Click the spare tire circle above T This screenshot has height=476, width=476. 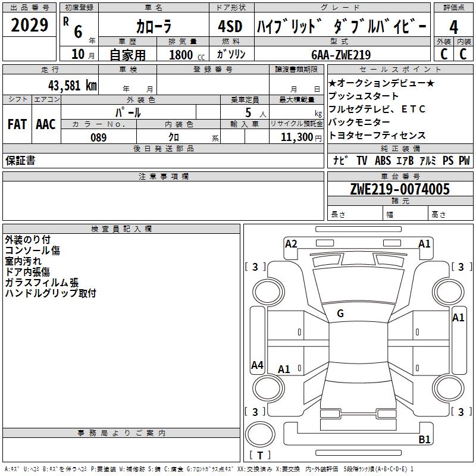pos(260,434)
